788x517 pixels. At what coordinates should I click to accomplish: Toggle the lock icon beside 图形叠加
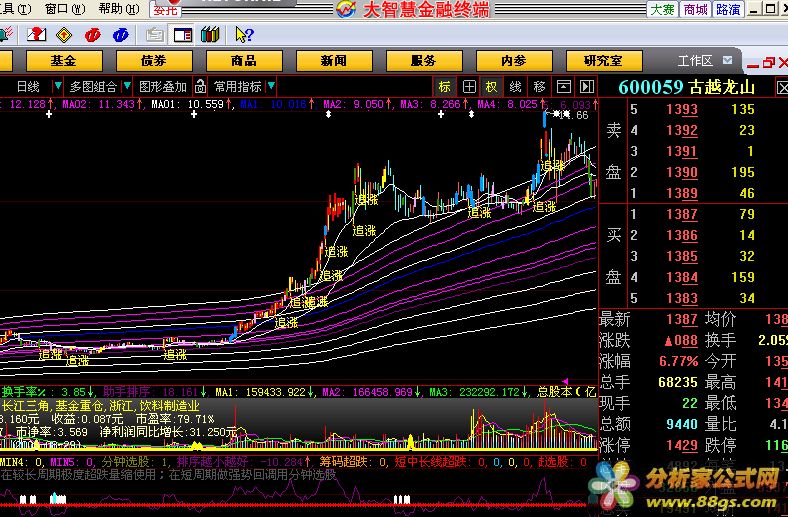[200, 86]
